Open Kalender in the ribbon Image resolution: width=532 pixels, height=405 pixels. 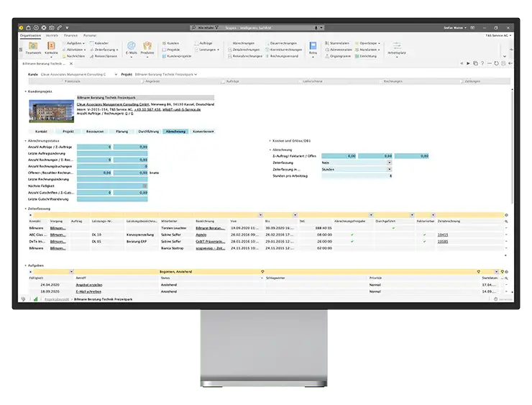tap(99, 43)
